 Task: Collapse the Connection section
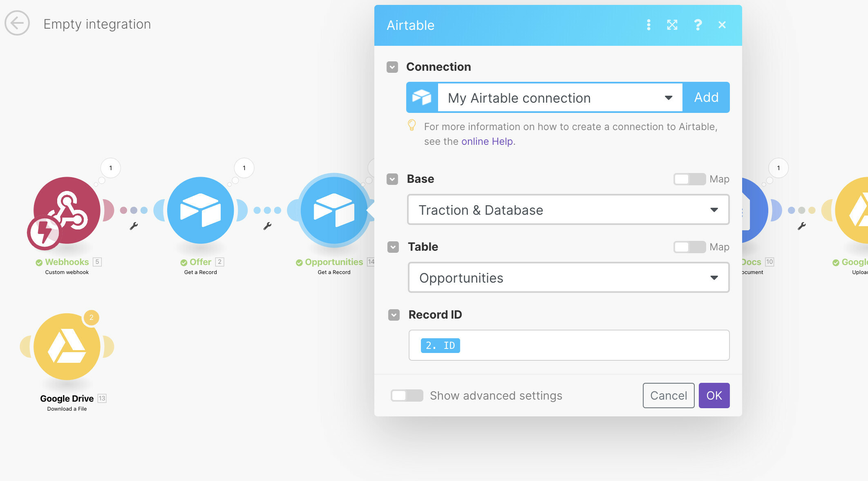(392, 67)
